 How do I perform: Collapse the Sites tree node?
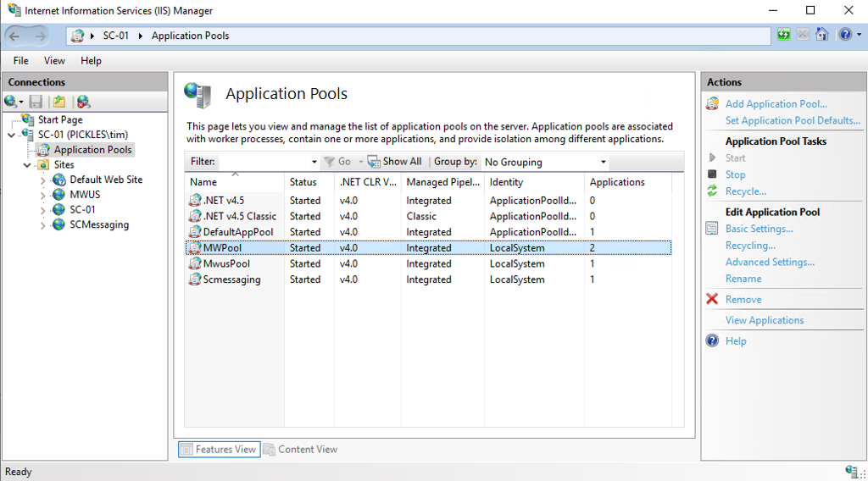(27, 165)
